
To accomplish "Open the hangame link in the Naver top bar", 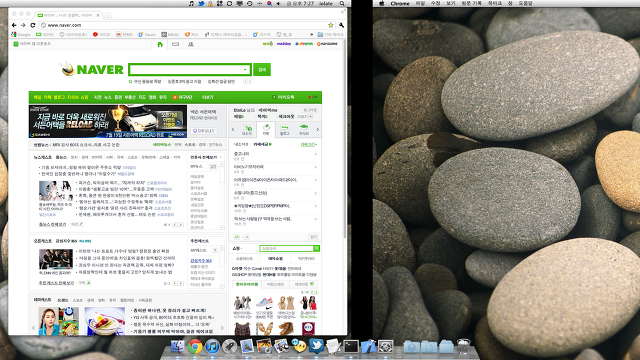I will pos(327,44).
